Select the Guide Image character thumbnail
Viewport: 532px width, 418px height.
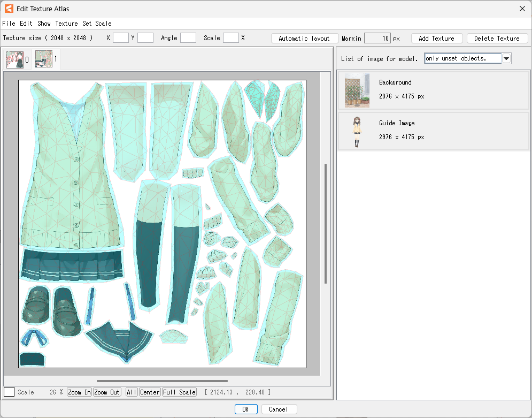click(x=357, y=131)
